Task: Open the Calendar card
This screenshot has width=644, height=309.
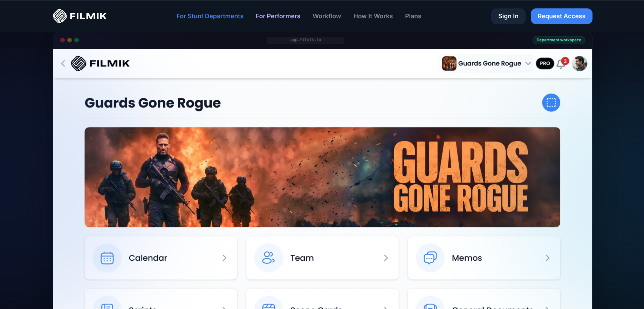Action: point(161,258)
